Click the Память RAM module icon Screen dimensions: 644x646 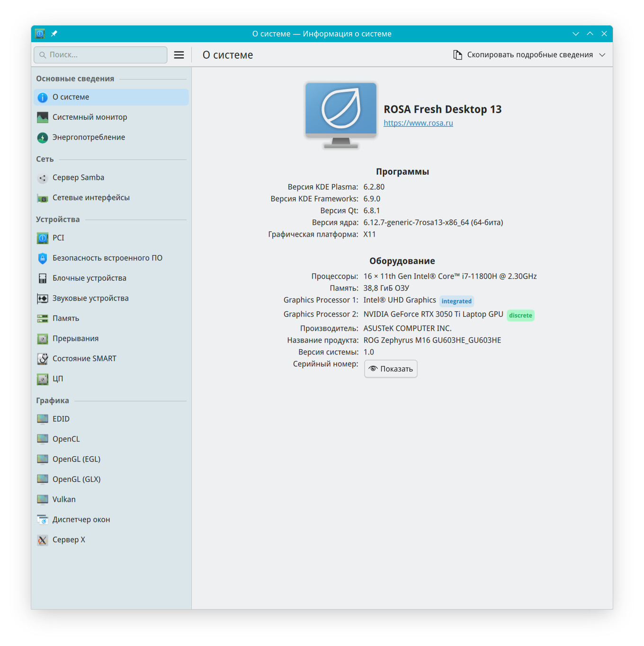43,319
